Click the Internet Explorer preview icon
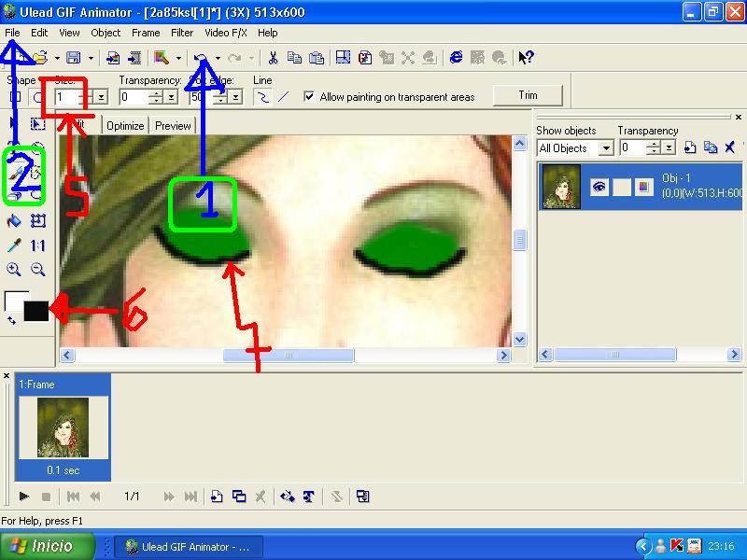 pyautogui.click(x=456, y=58)
